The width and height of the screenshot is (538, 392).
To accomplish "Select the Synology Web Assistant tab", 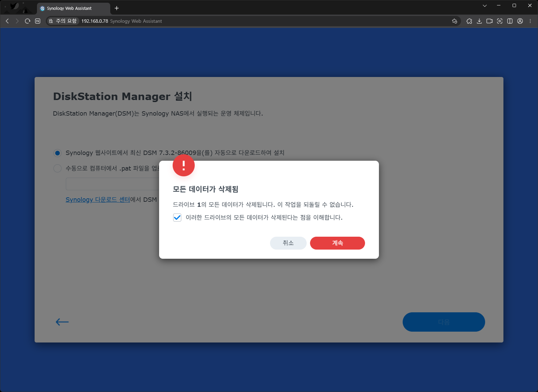I will click(73, 8).
